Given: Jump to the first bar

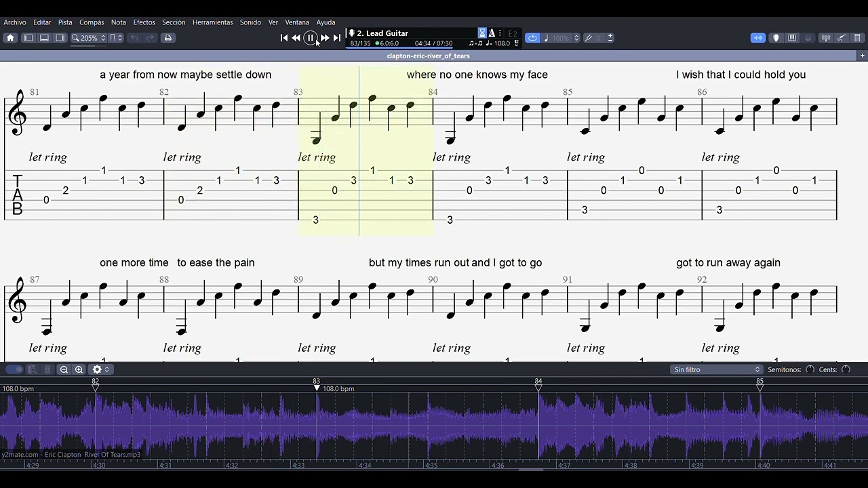Looking at the screenshot, I should [284, 38].
